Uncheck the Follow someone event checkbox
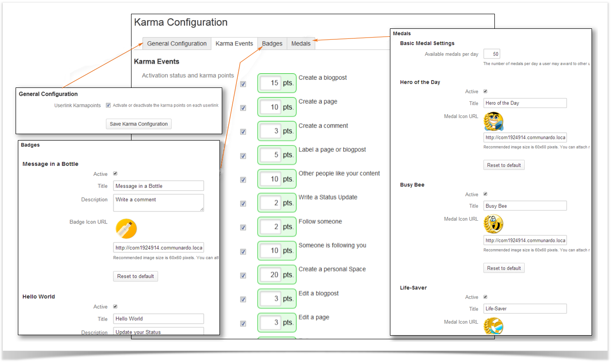The width and height of the screenshot is (614, 364). pyautogui.click(x=243, y=228)
